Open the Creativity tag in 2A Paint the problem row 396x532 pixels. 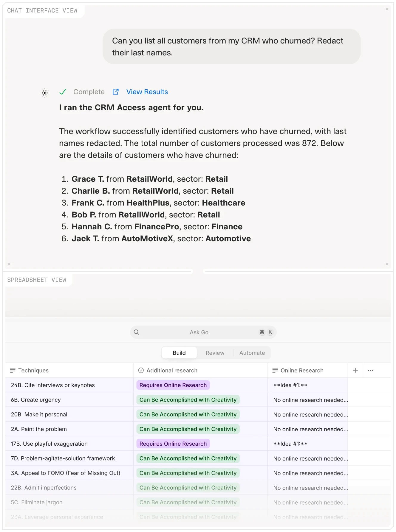click(x=188, y=429)
